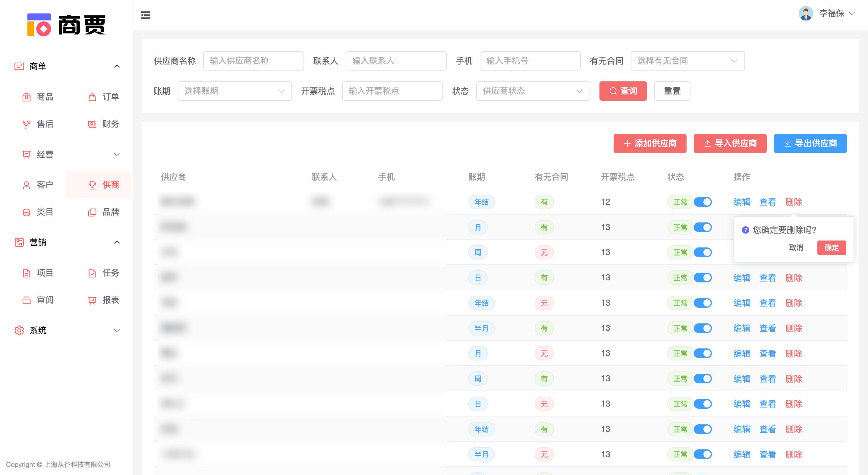Disable status toggle of the first supplier row
The height and width of the screenshot is (475, 868).
click(x=703, y=202)
